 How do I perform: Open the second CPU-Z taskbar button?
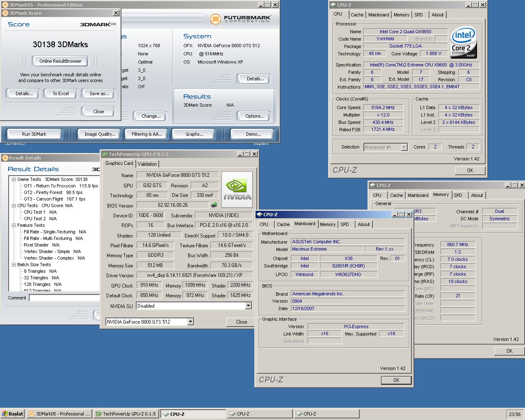click(259, 414)
